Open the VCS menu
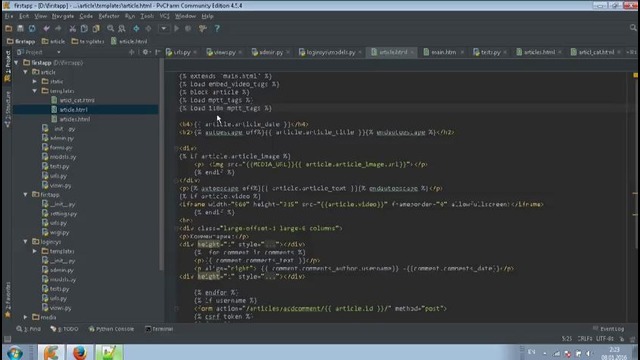 coord(164,16)
